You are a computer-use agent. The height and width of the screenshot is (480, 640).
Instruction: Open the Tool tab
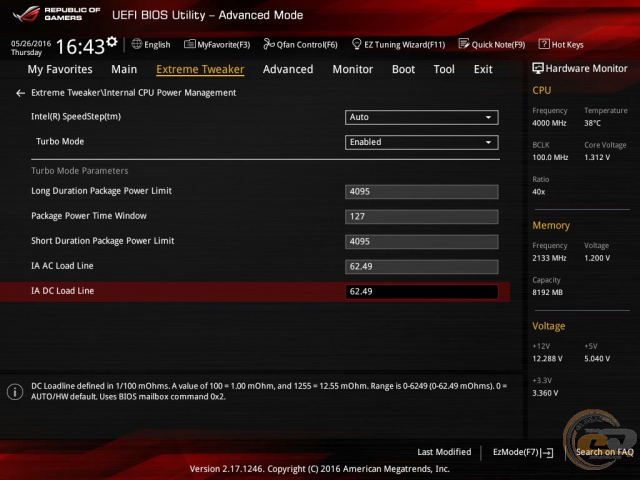pyautogui.click(x=444, y=69)
